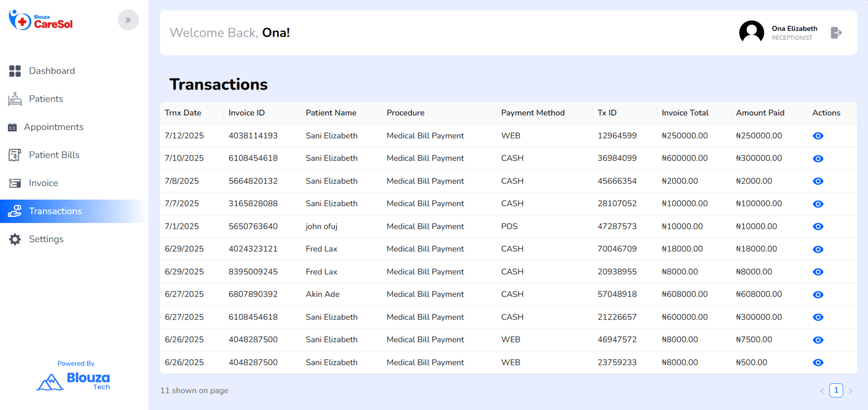Image resolution: width=868 pixels, height=410 pixels.
Task: Click the logout icon beside Ona Elizabeth
Action: click(836, 33)
